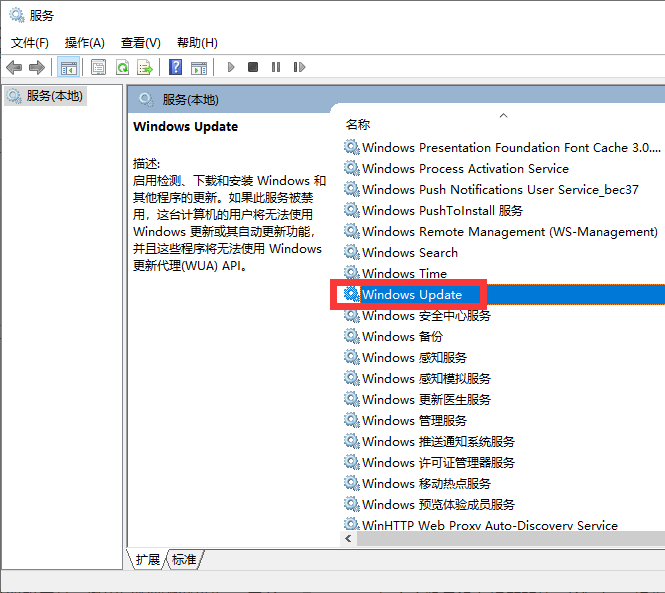Screen dimensions: 665x593
Task: Sort by the 名称 column header
Action: tap(358, 124)
